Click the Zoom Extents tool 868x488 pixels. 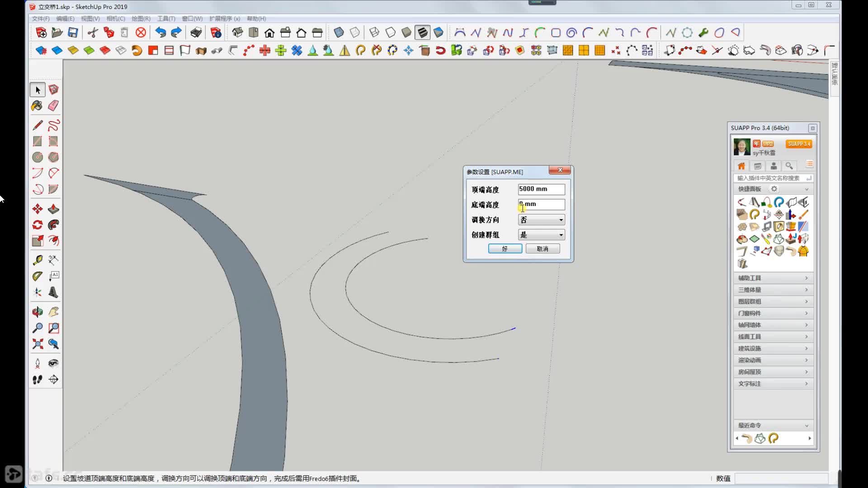click(38, 344)
